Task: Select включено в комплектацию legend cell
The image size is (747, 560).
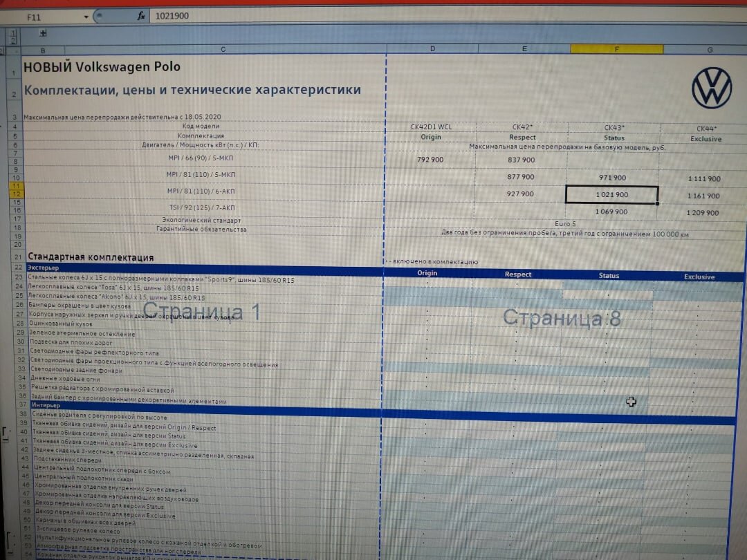Action: pos(432,261)
